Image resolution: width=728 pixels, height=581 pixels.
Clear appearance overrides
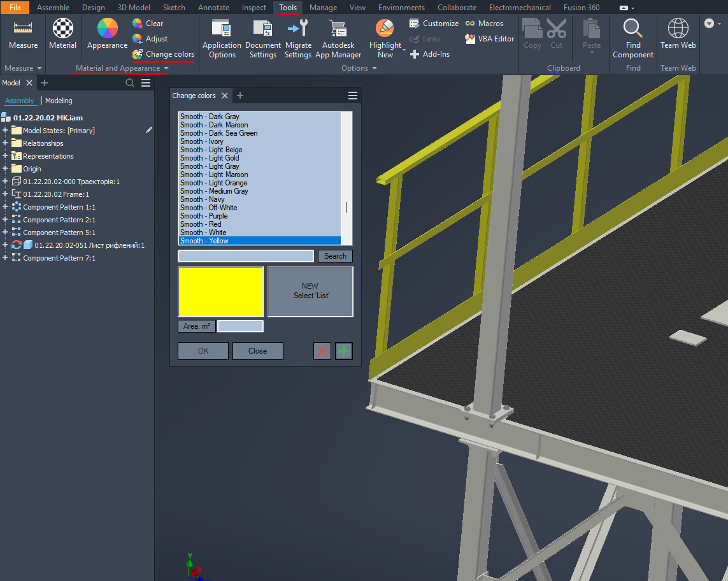point(148,23)
